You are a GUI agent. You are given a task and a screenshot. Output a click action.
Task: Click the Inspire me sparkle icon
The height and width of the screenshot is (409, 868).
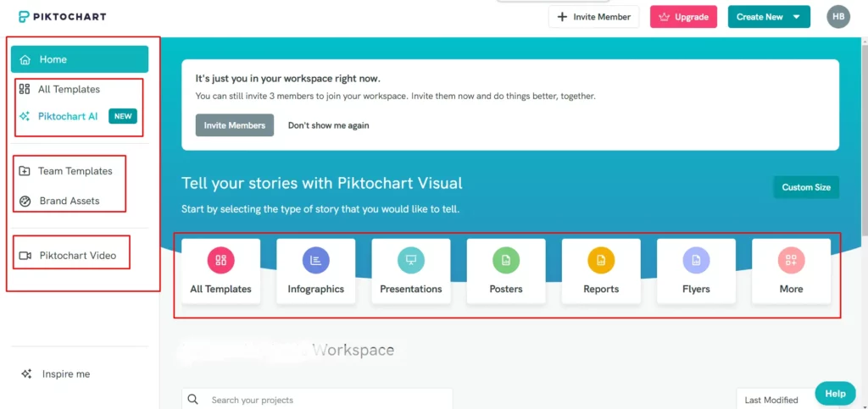tap(26, 374)
